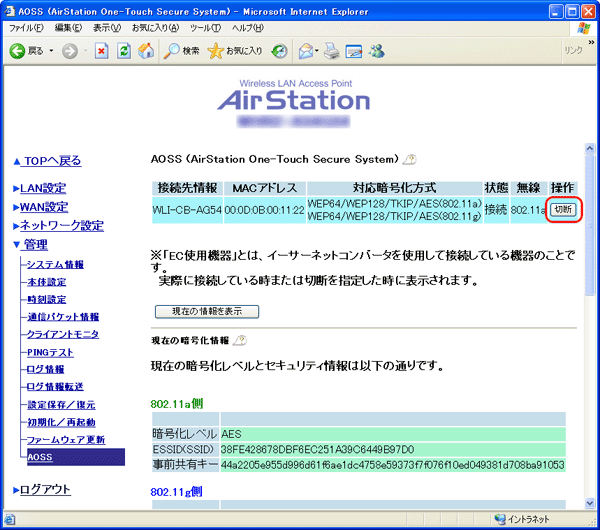Open help icon beside 現在の暗号化情報
Image resolution: width=600 pixels, height=530 pixels.
pyautogui.click(x=240, y=340)
